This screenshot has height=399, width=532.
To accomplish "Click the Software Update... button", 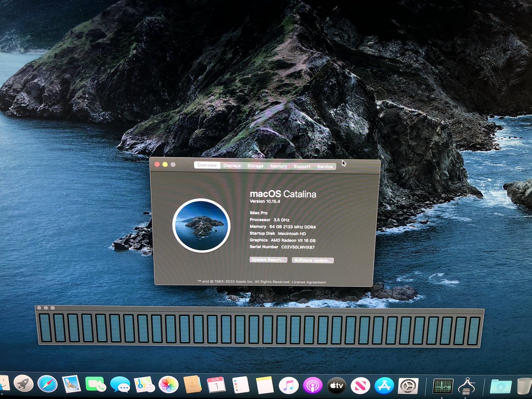I will pyautogui.click(x=313, y=260).
